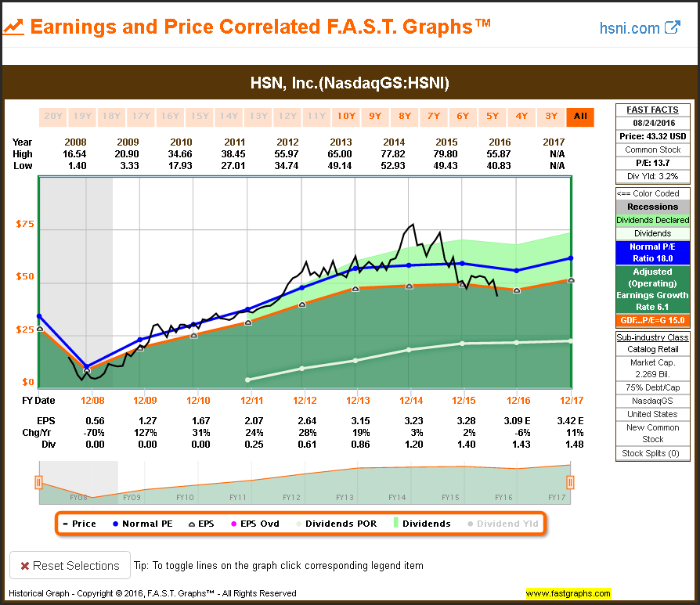Toggle the Dividends legend item
This screenshot has width=700, height=605.
pyautogui.click(x=420, y=524)
